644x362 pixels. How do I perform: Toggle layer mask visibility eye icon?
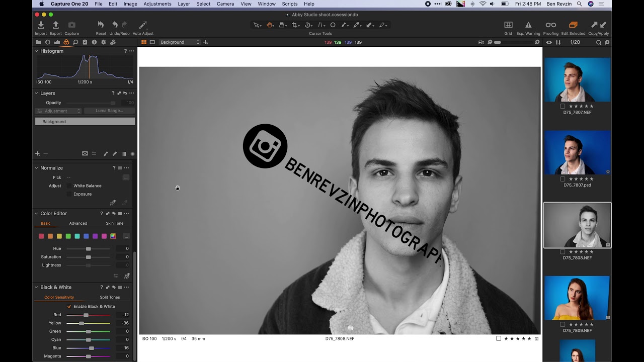[x=85, y=153]
